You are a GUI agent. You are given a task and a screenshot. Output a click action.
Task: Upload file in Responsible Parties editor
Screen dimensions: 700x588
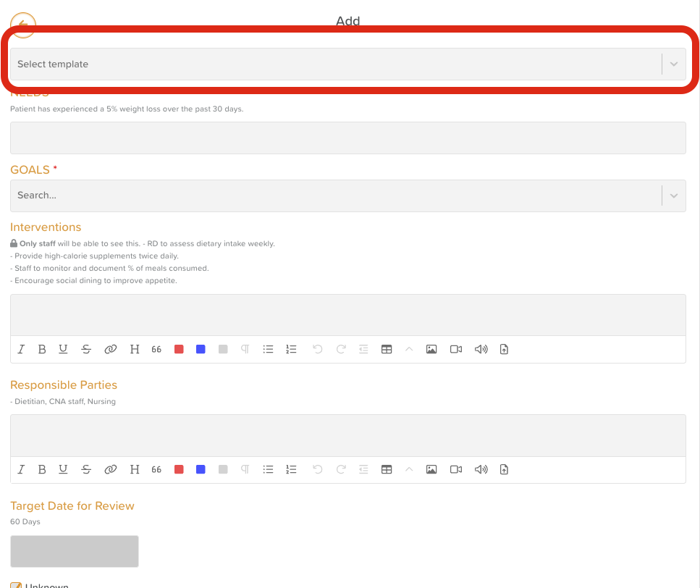coord(504,469)
